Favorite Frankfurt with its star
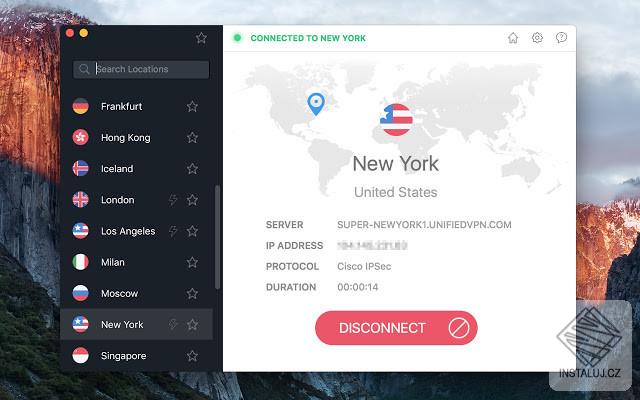This screenshot has width=640, height=400. click(x=192, y=107)
